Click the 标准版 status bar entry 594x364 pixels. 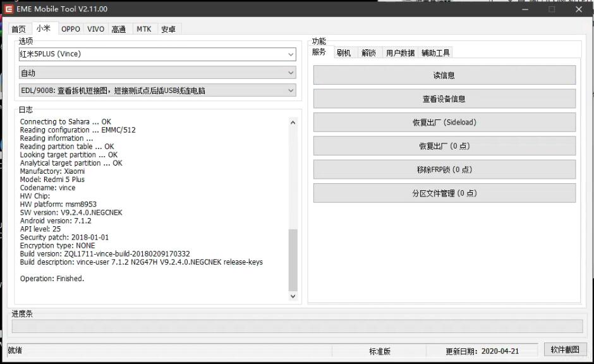(x=380, y=351)
